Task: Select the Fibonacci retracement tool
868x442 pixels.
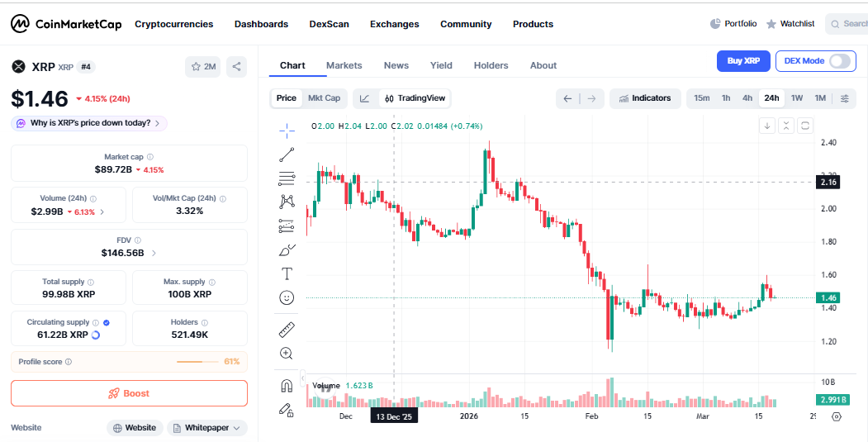Action: [x=287, y=178]
